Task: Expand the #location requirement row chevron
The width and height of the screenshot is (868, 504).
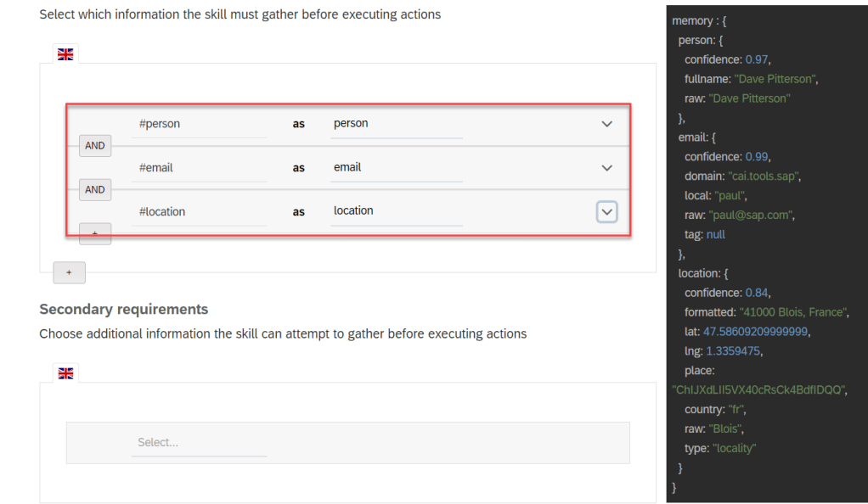Action: click(x=606, y=212)
